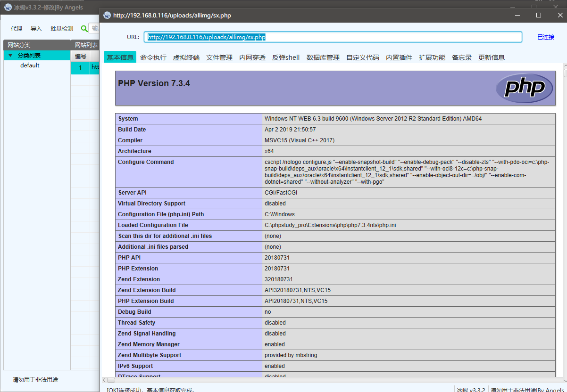Maximize the shell window
Screen dimensions: 567x392
(539, 15)
